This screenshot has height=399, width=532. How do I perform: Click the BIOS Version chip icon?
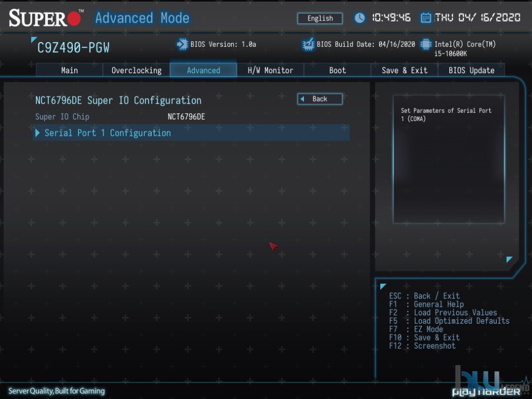click(182, 44)
